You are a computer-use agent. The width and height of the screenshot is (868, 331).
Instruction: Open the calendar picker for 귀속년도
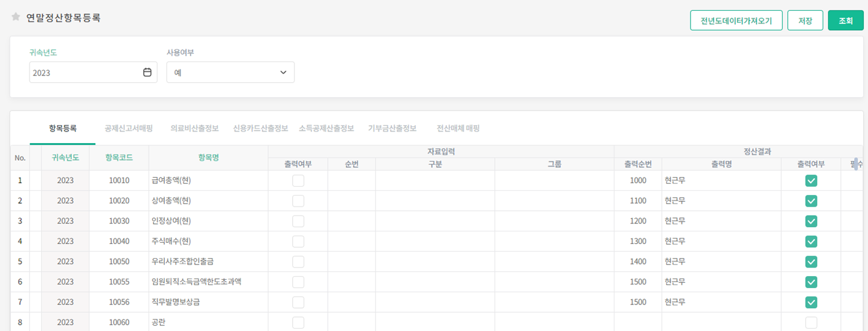pyautogui.click(x=147, y=72)
